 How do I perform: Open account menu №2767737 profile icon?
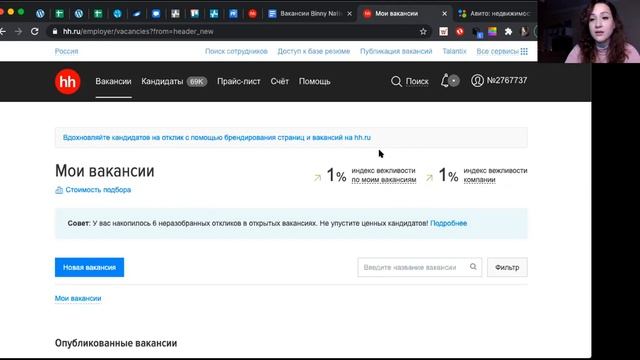[477, 81]
